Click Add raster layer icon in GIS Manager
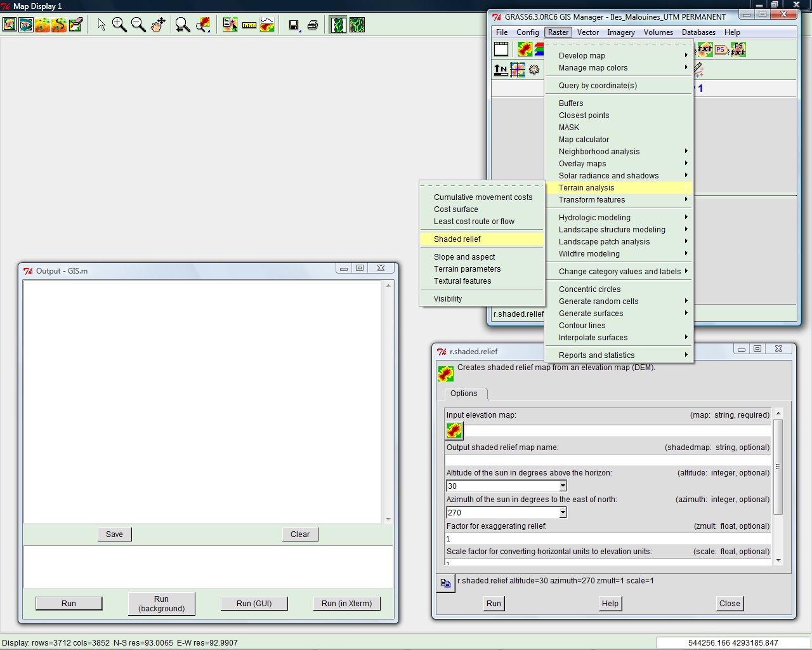This screenshot has width=812, height=650. pos(525,49)
